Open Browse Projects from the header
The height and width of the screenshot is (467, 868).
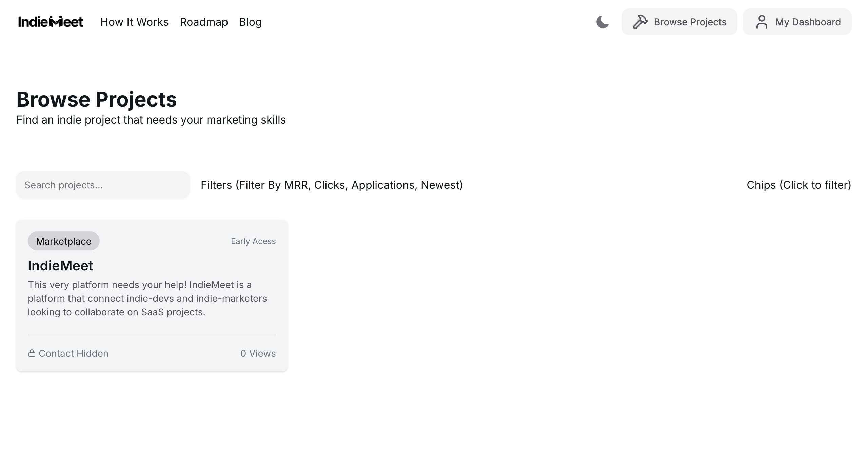[x=679, y=21]
